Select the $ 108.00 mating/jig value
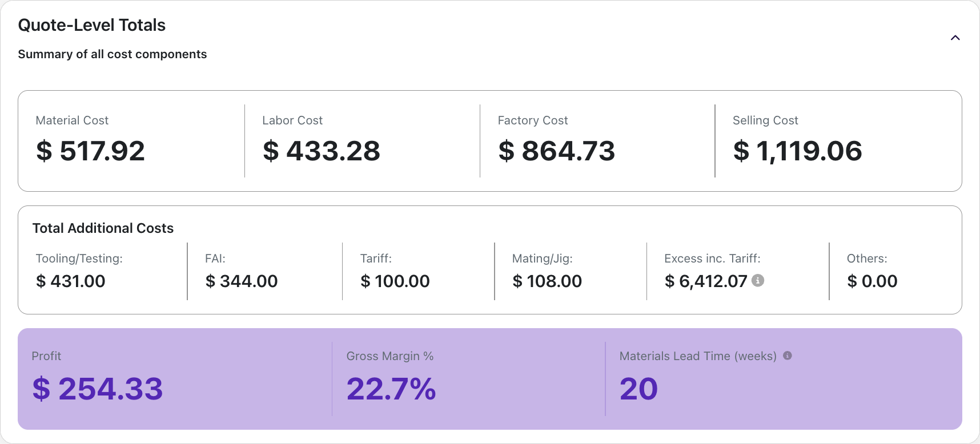The image size is (980, 444). [547, 281]
